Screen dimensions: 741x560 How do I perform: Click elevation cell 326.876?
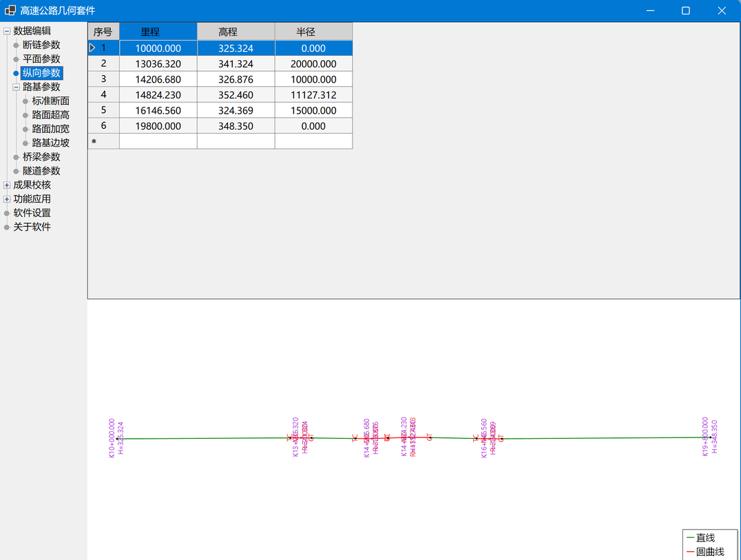(x=236, y=79)
